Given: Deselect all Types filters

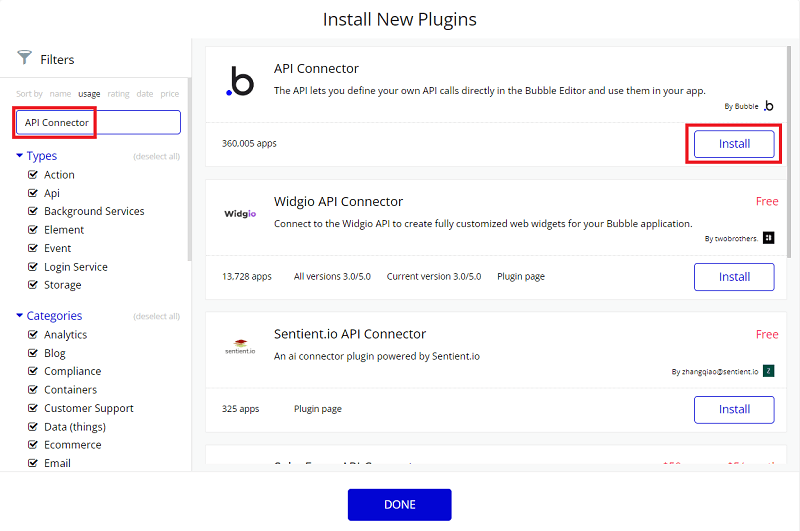Looking at the screenshot, I should 157,156.
